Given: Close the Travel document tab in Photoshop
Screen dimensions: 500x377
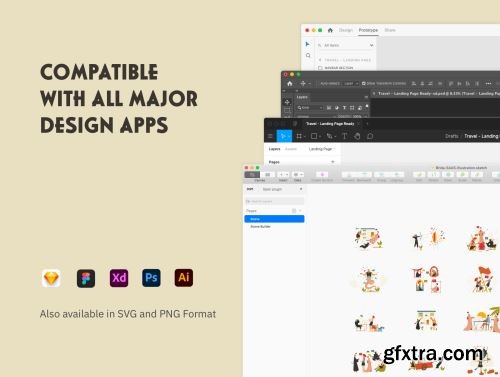Looking at the screenshot, I should point(374,94).
